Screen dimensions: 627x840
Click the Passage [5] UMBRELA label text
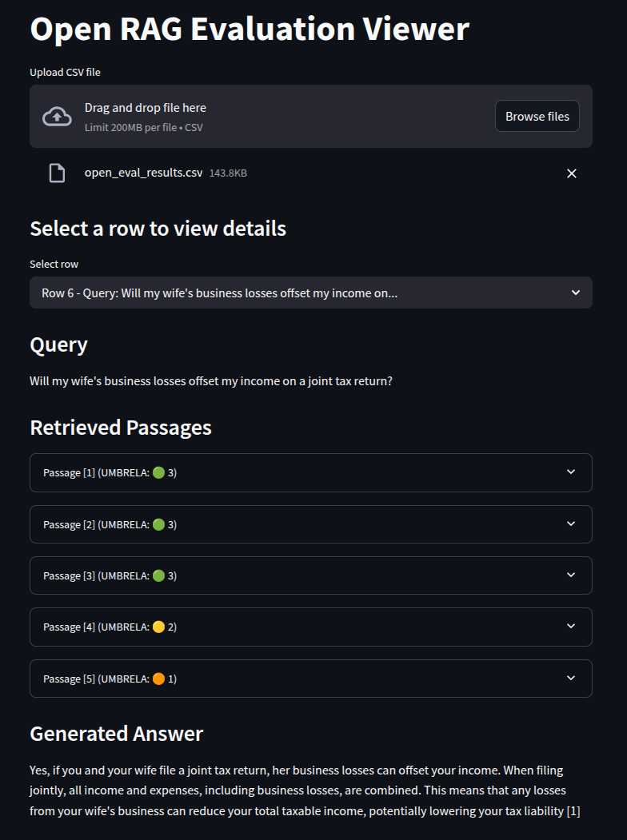pyautogui.click(x=110, y=679)
